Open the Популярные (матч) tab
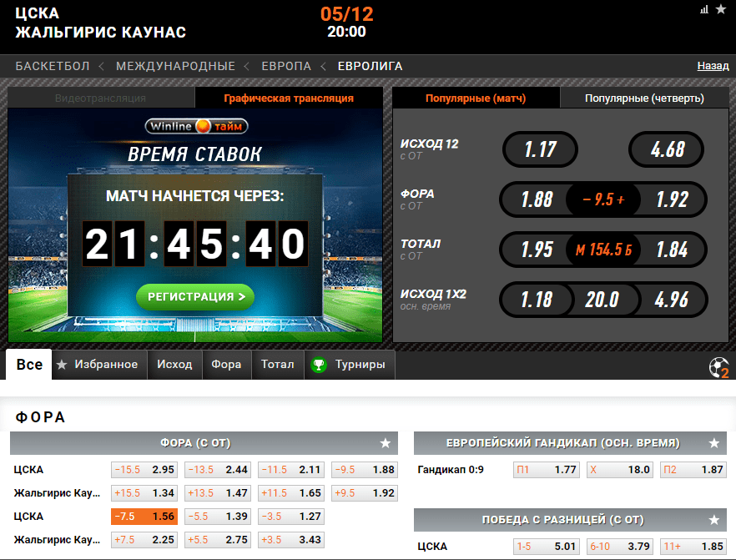 [476, 98]
